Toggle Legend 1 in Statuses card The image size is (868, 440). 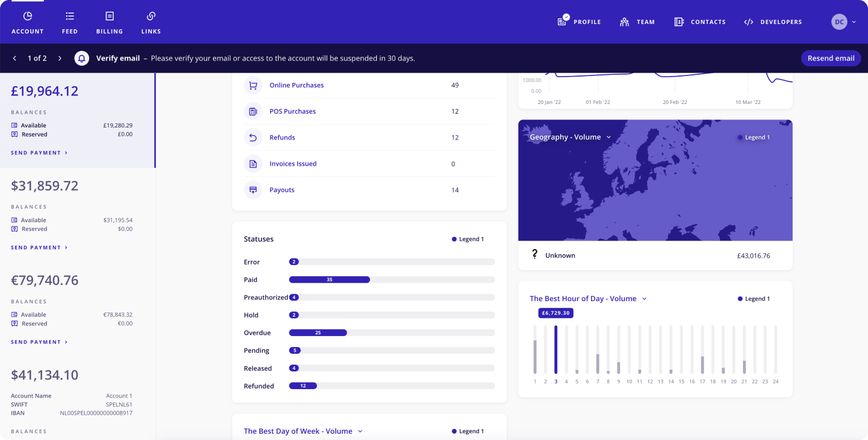(468, 239)
